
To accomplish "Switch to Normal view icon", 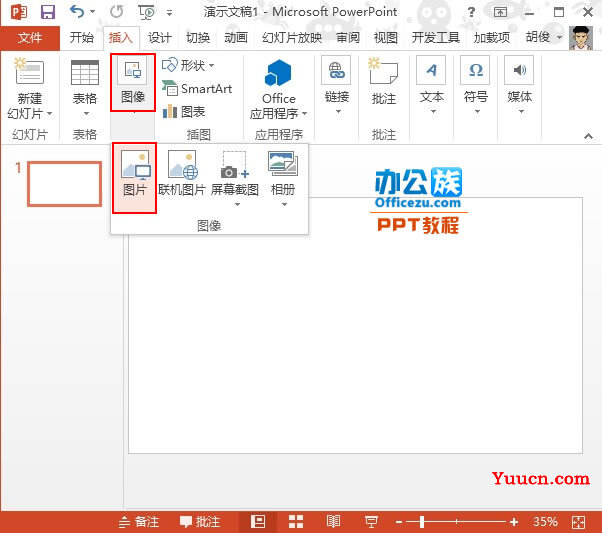I will pos(258,521).
